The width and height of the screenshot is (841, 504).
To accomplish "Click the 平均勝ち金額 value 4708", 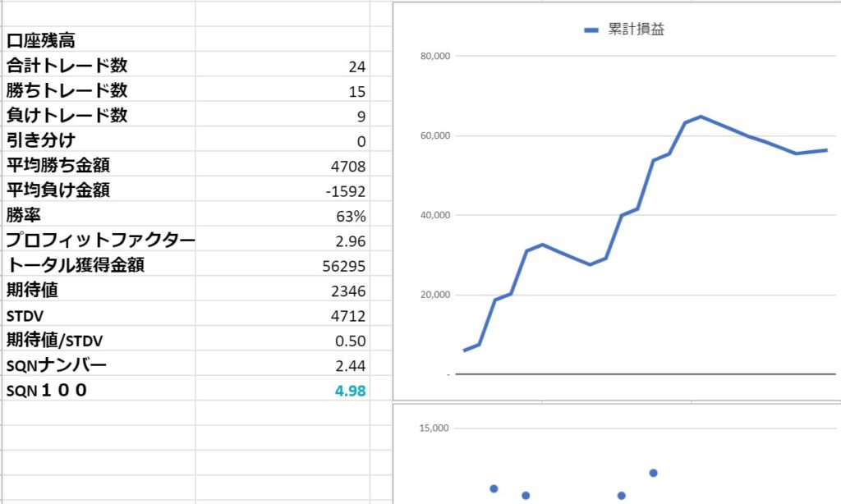I will [x=282, y=167].
